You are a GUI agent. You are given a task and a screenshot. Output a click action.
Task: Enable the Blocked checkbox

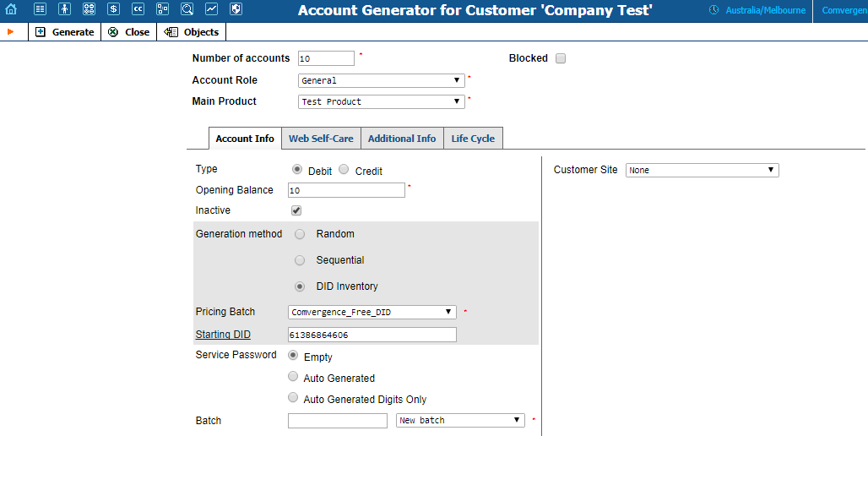click(x=561, y=59)
